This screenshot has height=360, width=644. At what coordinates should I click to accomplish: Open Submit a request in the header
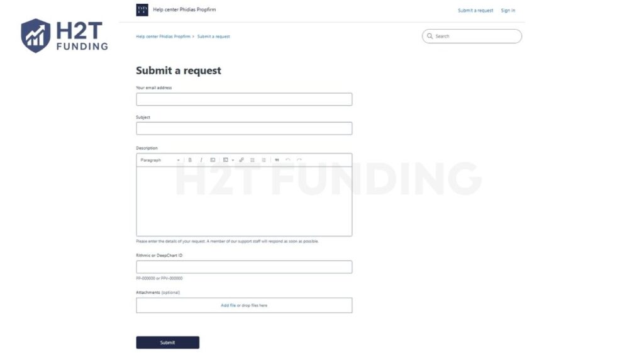coord(475,11)
